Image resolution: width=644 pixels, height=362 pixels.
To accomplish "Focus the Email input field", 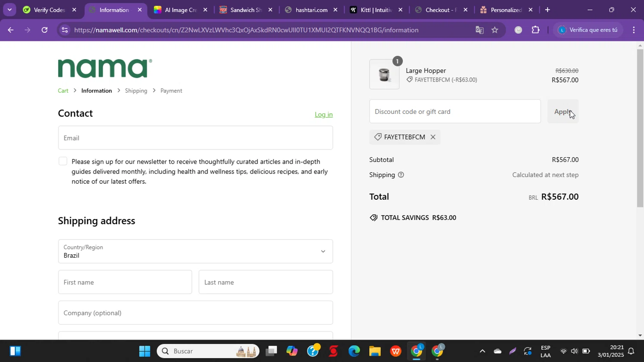I will (x=195, y=138).
